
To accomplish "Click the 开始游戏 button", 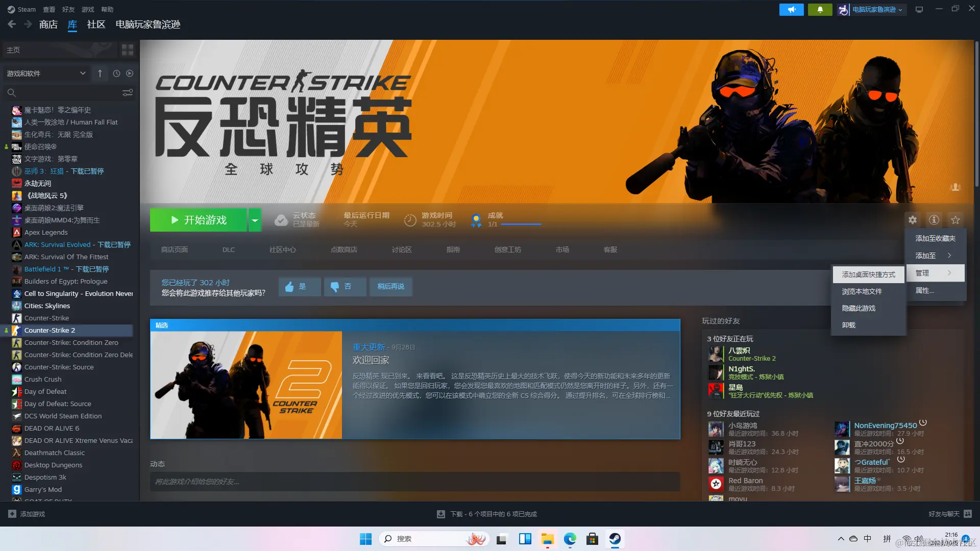I will click(199, 219).
